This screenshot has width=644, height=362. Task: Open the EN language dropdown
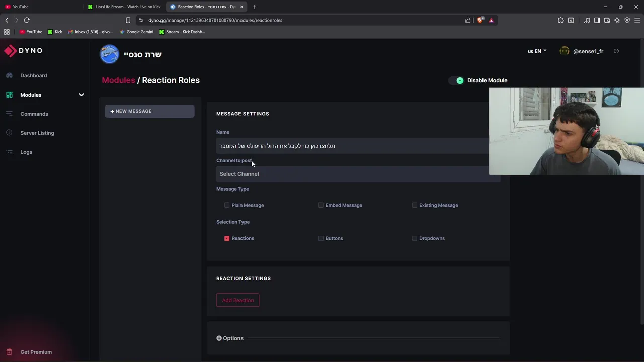tap(537, 51)
